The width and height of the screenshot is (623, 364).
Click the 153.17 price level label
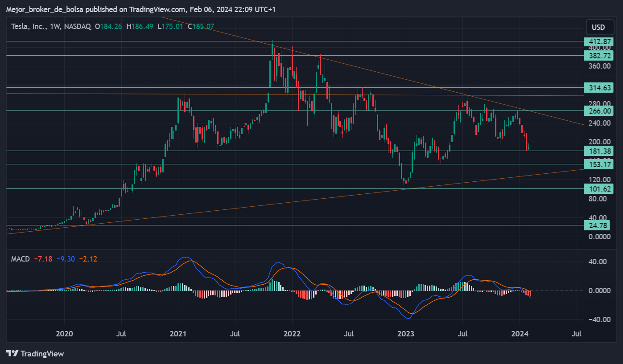[598, 164]
